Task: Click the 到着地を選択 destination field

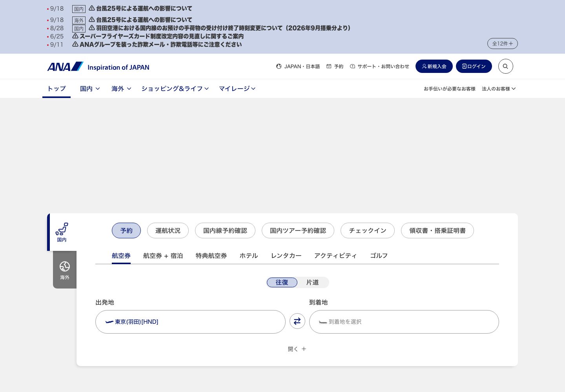Action: tap(404, 322)
